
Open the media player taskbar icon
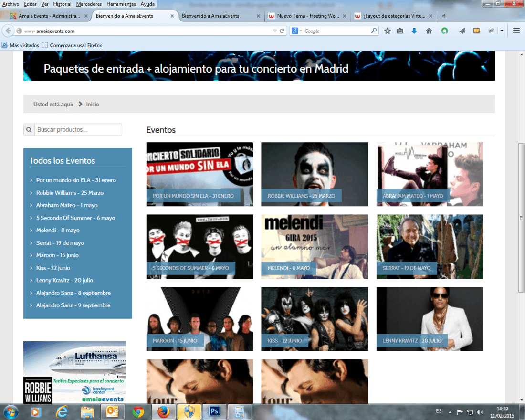(35, 411)
